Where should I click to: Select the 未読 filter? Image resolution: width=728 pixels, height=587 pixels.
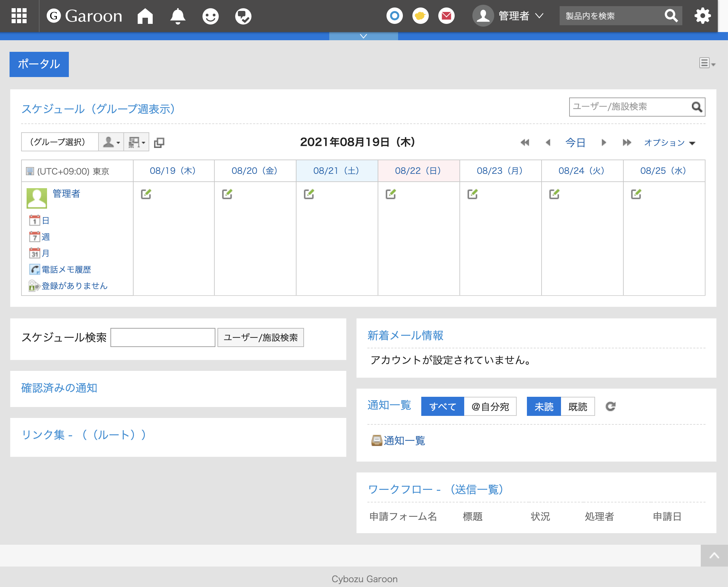[x=544, y=406]
